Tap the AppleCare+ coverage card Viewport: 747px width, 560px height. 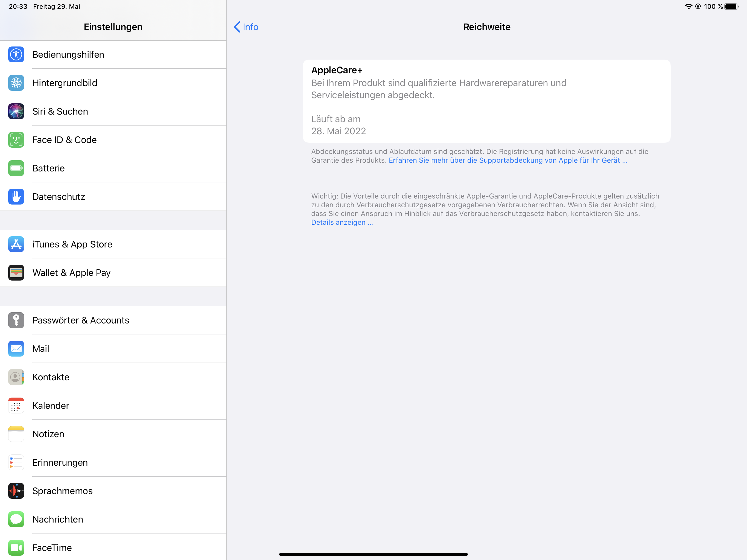[486, 101]
